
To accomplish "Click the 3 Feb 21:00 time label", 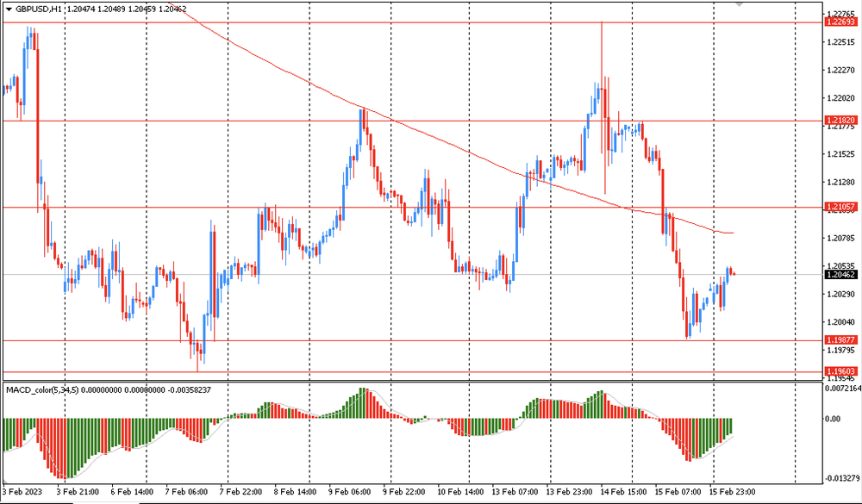I will click(78, 491).
